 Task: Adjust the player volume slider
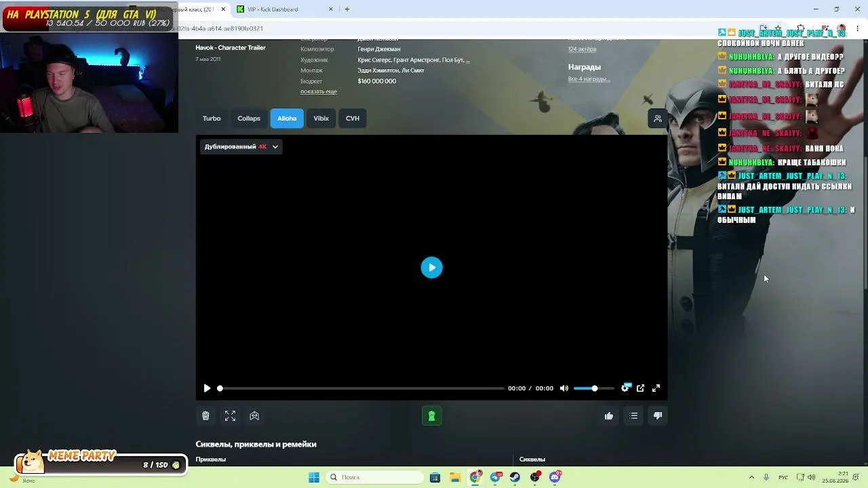(594, 388)
